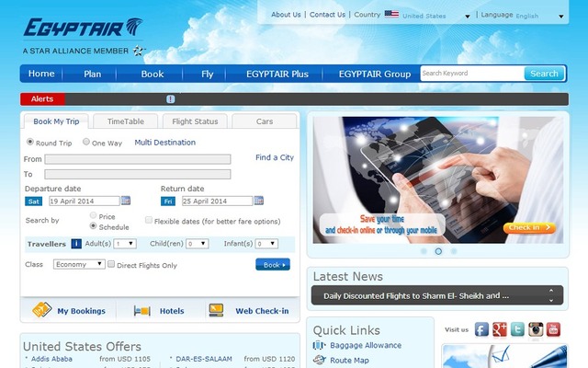The height and width of the screenshot is (368, 588).
Task: Click the Search button next to keyword field
Action: (x=544, y=74)
